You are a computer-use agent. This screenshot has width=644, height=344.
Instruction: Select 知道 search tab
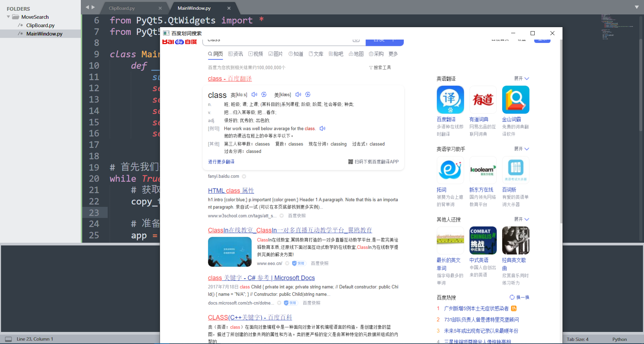[x=296, y=54]
